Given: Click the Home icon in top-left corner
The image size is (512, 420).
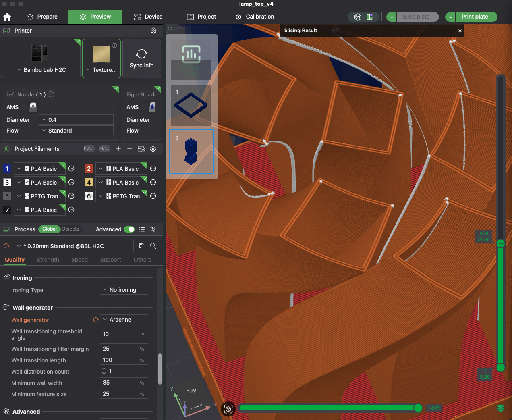Looking at the screenshot, I should point(7,17).
